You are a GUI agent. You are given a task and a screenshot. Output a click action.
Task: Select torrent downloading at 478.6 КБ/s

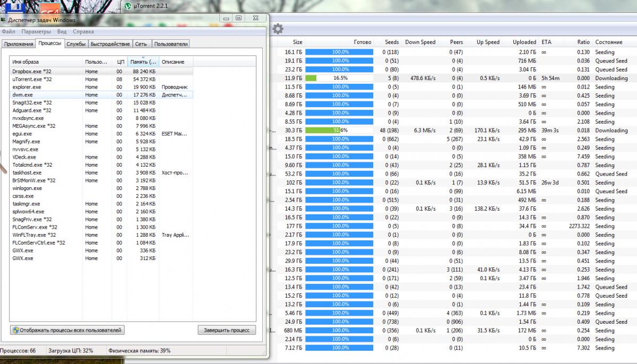454,78
